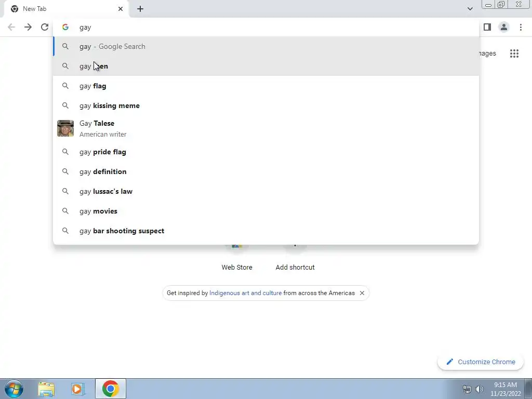Select 'gay lussac's law' suggestion
Screen dimensions: 532x399
click(266, 191)
